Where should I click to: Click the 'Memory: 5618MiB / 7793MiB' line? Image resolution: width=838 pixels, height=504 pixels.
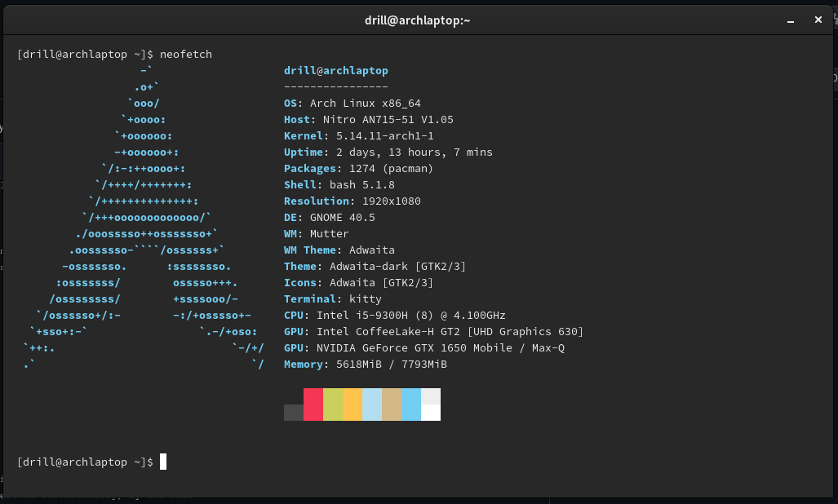click(365, 364)
